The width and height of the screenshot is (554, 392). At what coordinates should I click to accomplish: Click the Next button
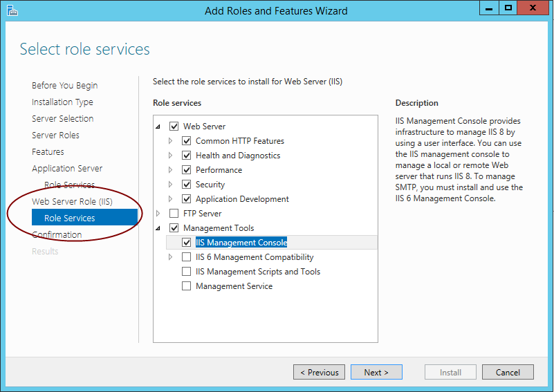(376, 372)
